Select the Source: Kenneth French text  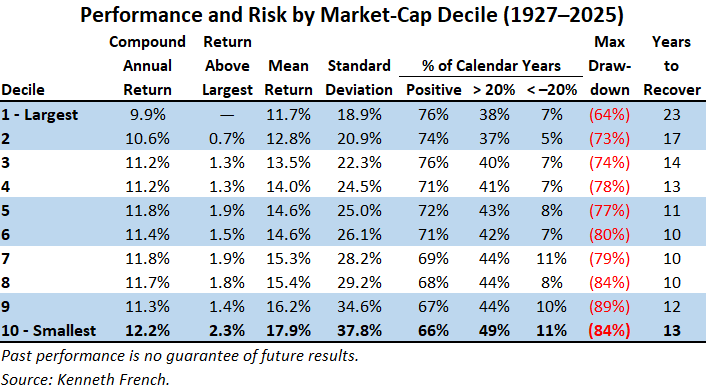(x=86, y=379)
